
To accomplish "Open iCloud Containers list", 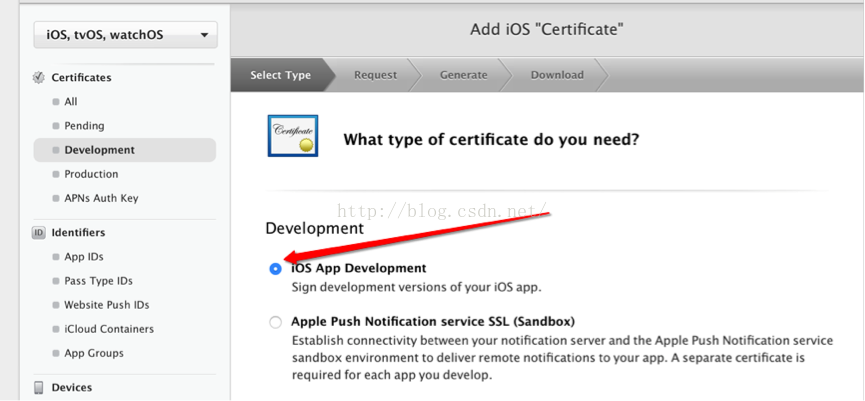I will (109, 329).
